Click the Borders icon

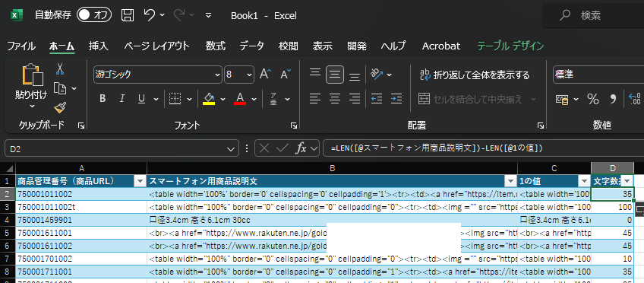tap(175, 99)
